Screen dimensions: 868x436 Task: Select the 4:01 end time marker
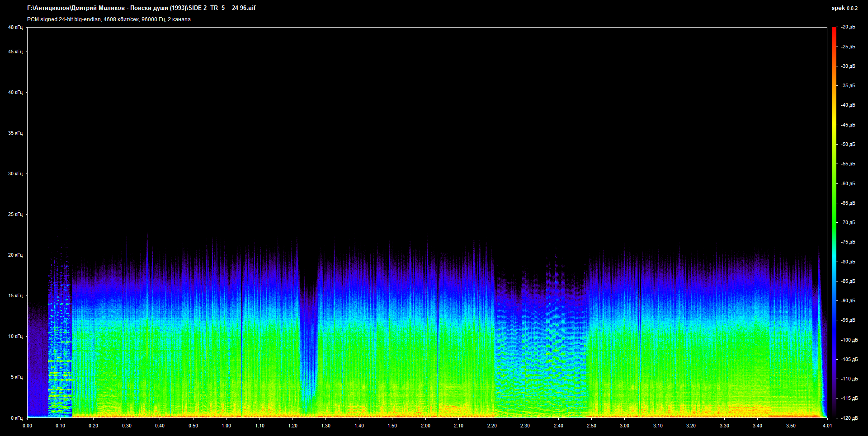click(x=827, y=426)
